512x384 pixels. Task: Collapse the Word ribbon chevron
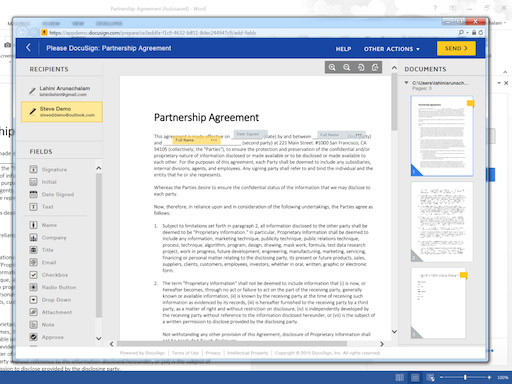pyautogui.click(x=505, y=72)
